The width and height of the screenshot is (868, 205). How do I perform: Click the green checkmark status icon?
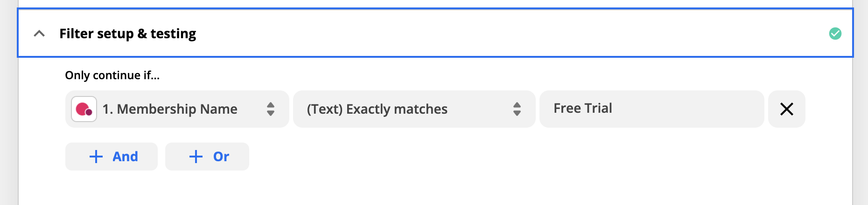tap(835, 34)
